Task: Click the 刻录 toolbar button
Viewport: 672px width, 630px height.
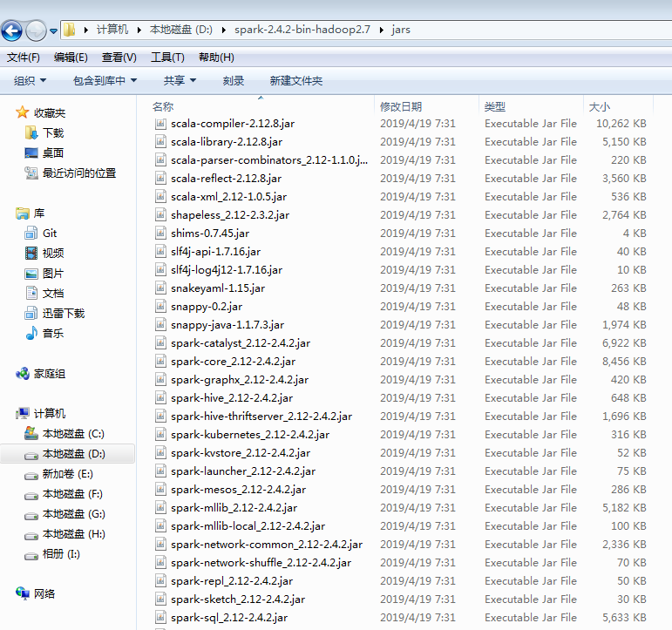Action: click(x=234, y=80)
